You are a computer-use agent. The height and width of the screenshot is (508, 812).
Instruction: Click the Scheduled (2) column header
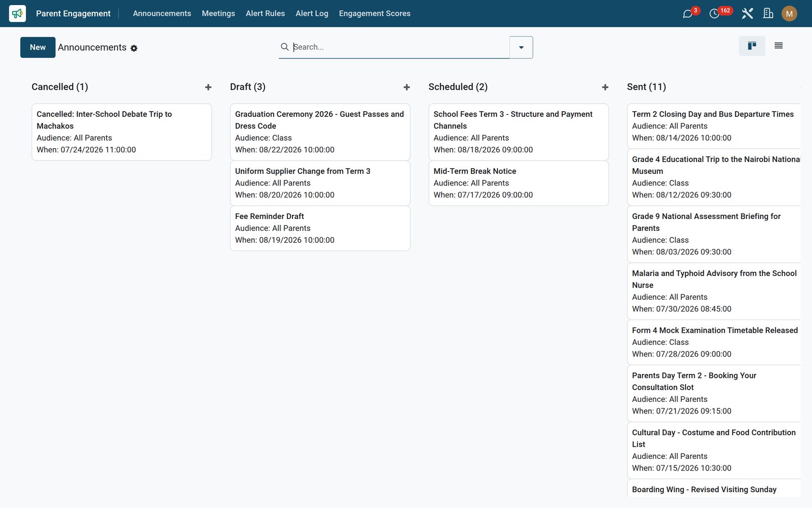pyautogui.click(x=458, y=87)
